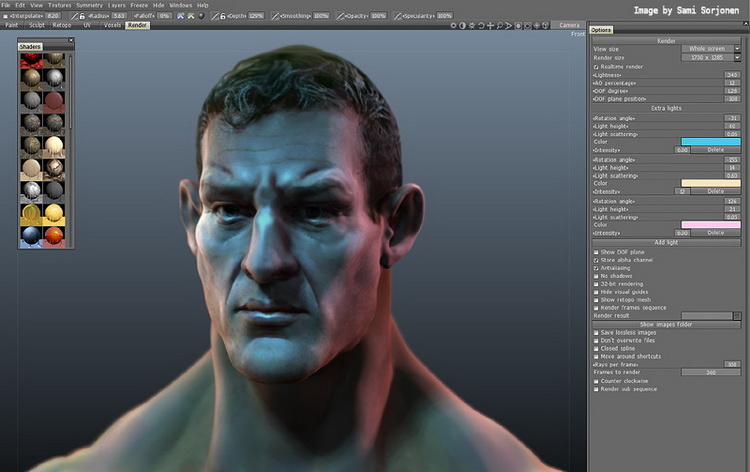The image size is (750, 472).
Task: Click the dark sphere icon in top toolbar
Action: pyautogui.click(x=201, y=16)
